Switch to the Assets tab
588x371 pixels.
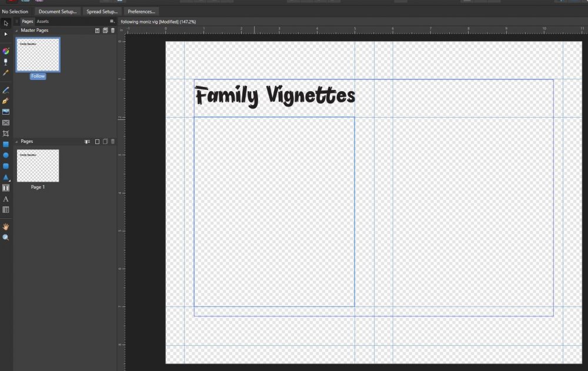[43, 21]
